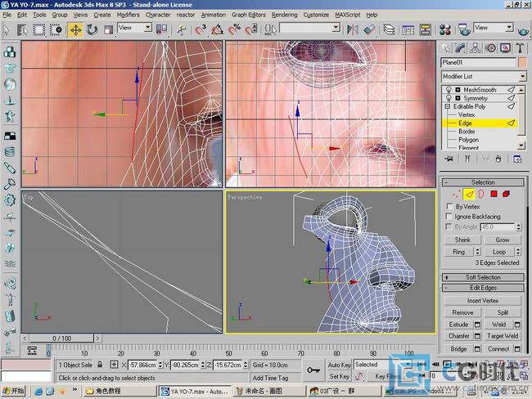Select Element red cube selection icon
The height and width of the screenshot is (399, 532).
(x=506, y=194)
